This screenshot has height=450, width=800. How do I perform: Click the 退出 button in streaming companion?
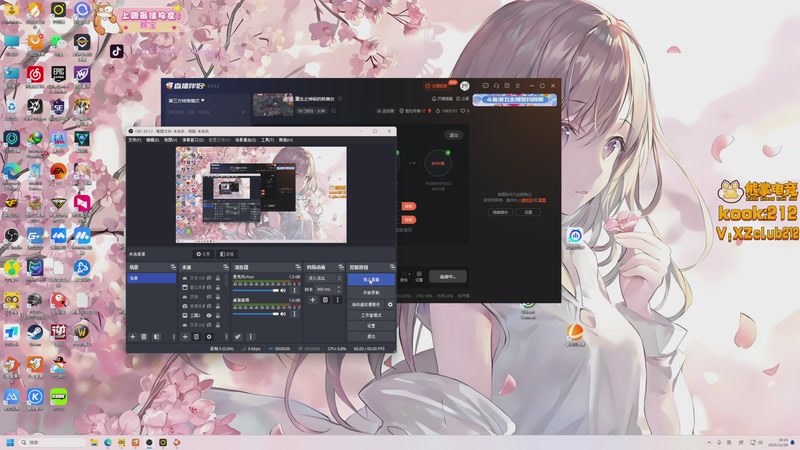(454, 135)
